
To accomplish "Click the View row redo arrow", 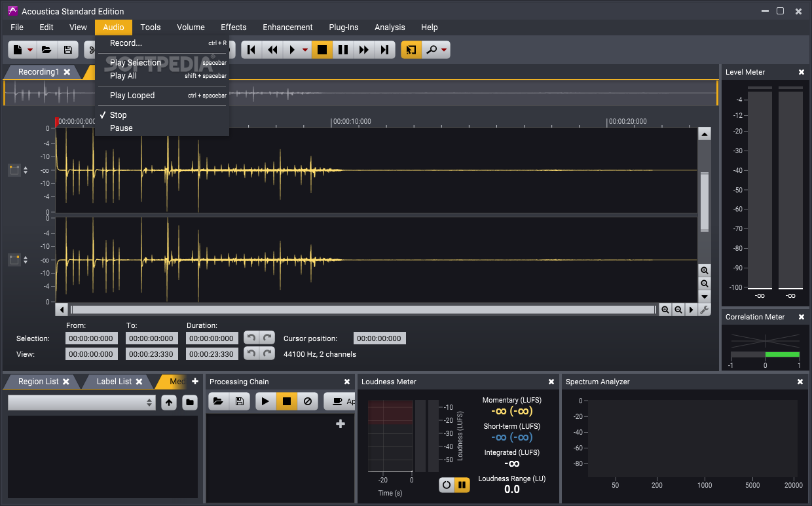I will pos(267,353).
